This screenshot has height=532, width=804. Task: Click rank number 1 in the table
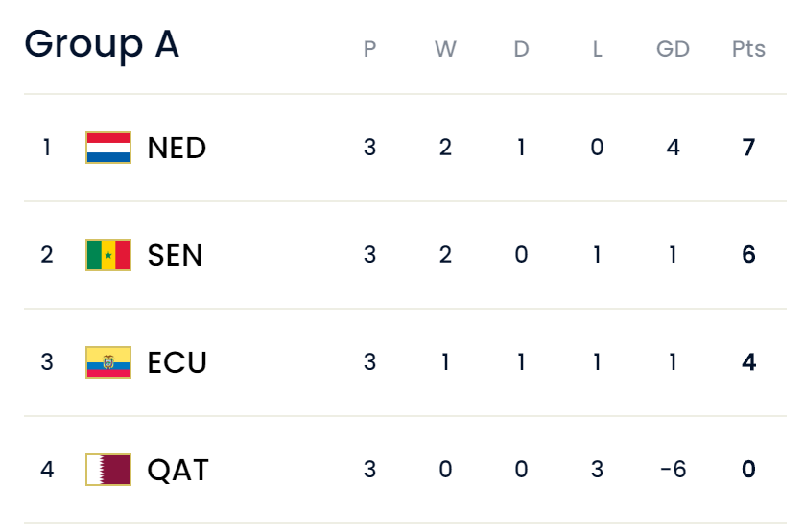[x=46, y=148]
